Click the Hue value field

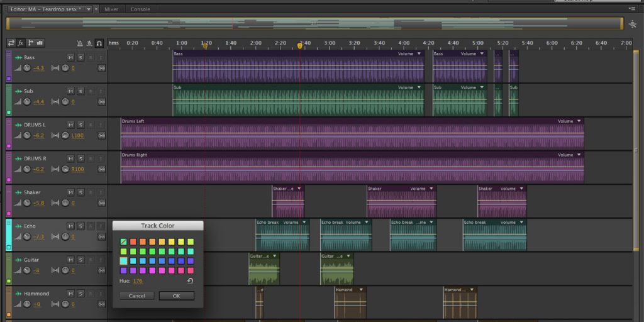(x=138, y=281)
